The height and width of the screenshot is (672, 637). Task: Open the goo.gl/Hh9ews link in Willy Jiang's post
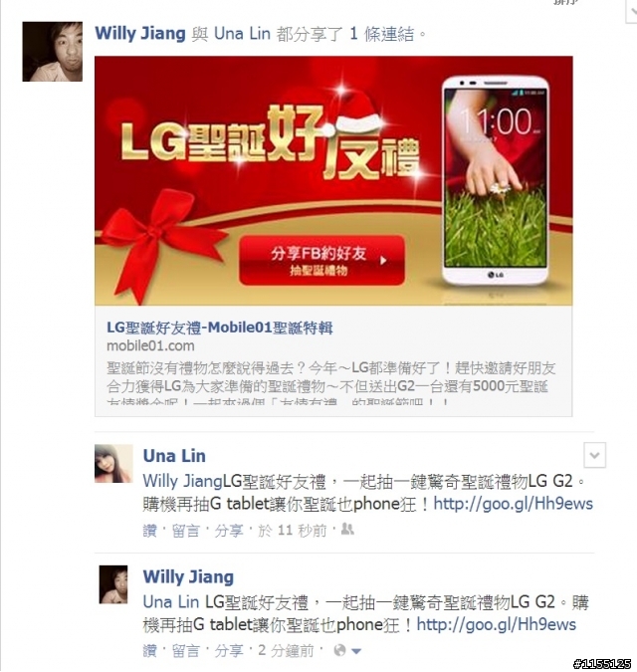click(496, 624)
